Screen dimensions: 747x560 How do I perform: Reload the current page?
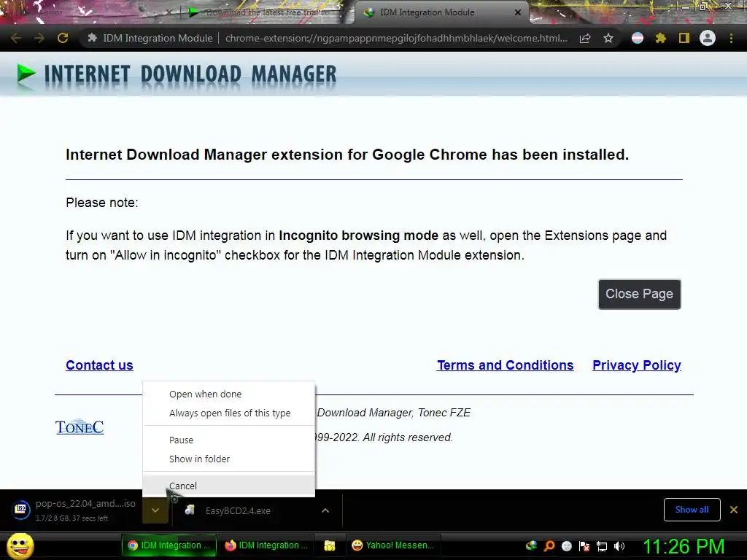click(x=63, y=38)
